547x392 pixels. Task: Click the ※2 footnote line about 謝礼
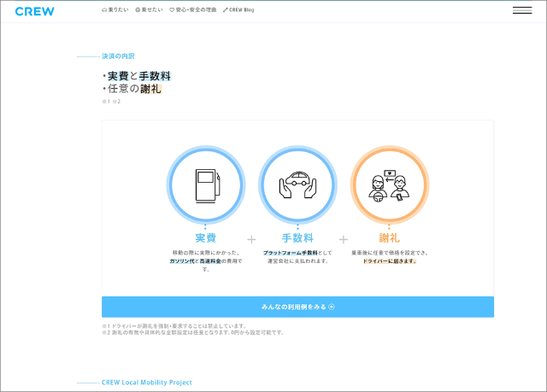pyautogui.click(x=192, y=332)
